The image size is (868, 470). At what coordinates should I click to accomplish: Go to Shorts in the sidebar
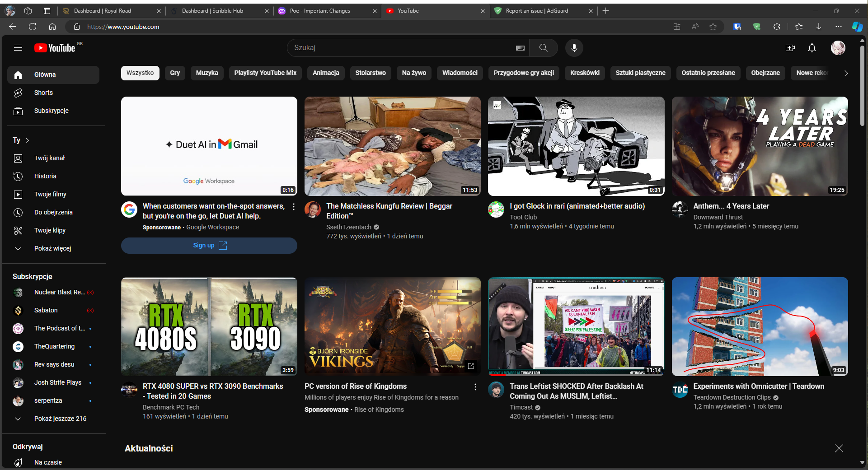43,93
